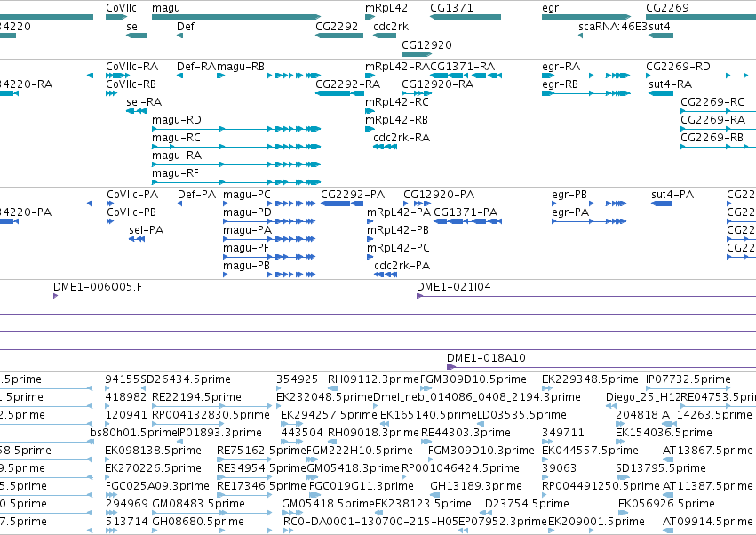
Task: Select the RH09112.3prime EST label
Action: 374,379
